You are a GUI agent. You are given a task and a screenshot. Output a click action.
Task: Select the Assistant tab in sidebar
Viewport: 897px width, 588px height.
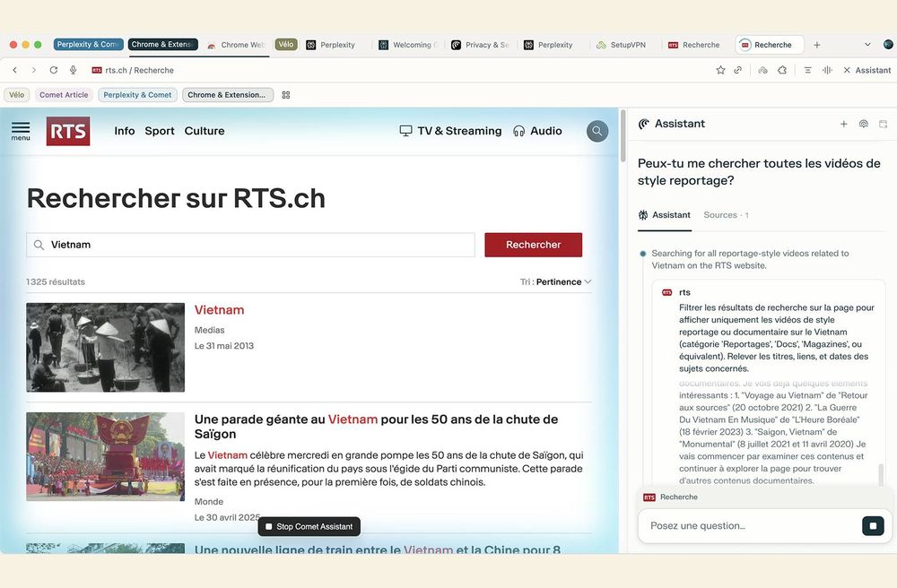664,215
